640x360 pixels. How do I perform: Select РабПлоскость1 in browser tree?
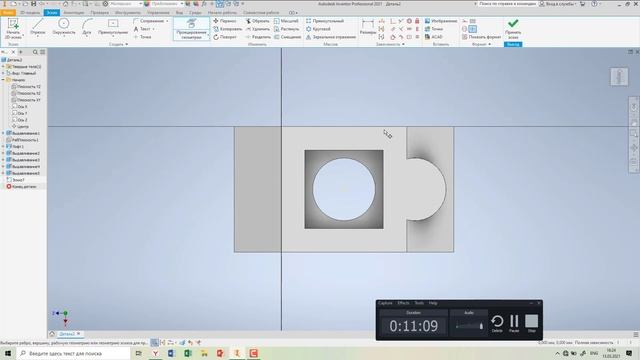point(22,140)
